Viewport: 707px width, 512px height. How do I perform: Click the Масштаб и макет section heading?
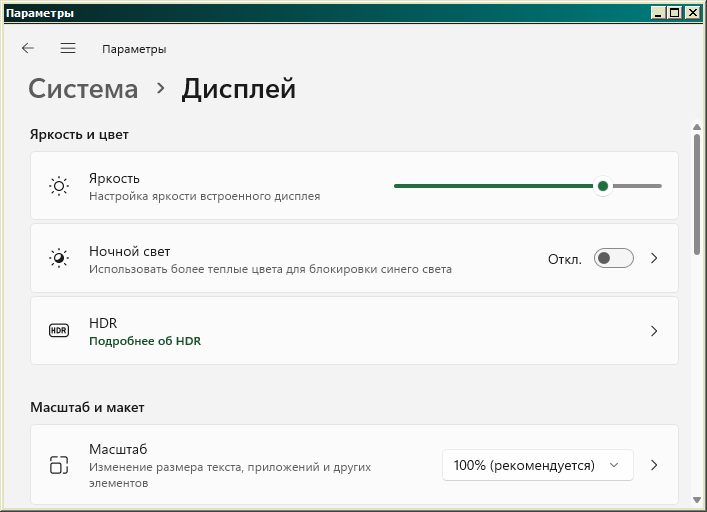coord(87,407)
